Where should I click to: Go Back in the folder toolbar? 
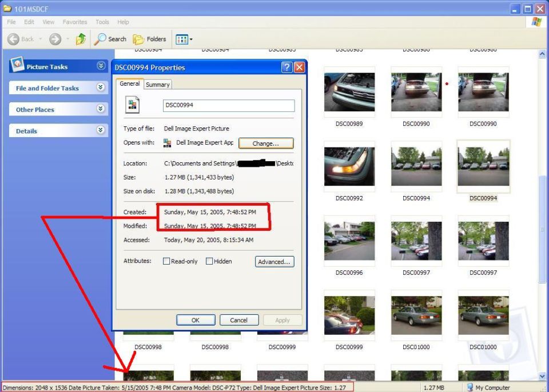(21, 39)
